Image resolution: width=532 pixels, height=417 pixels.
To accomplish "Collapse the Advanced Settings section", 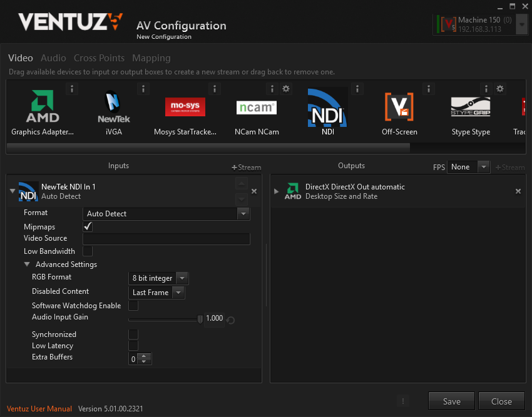I will pos(28,264).
